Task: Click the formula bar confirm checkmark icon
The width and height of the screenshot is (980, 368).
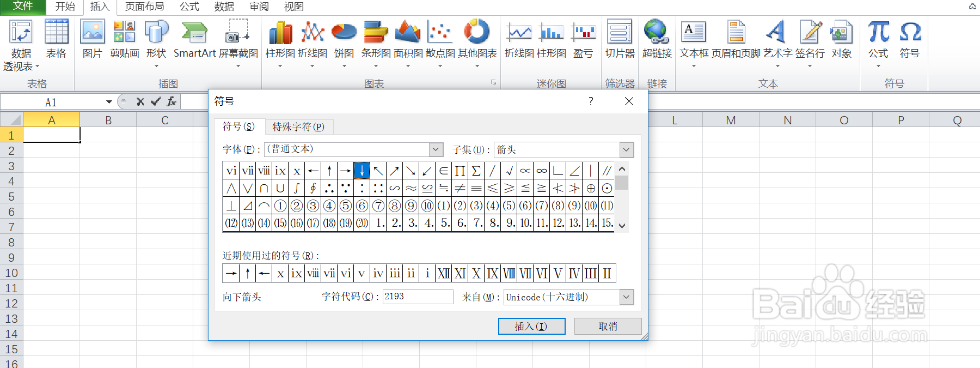Action: point(156,101)
